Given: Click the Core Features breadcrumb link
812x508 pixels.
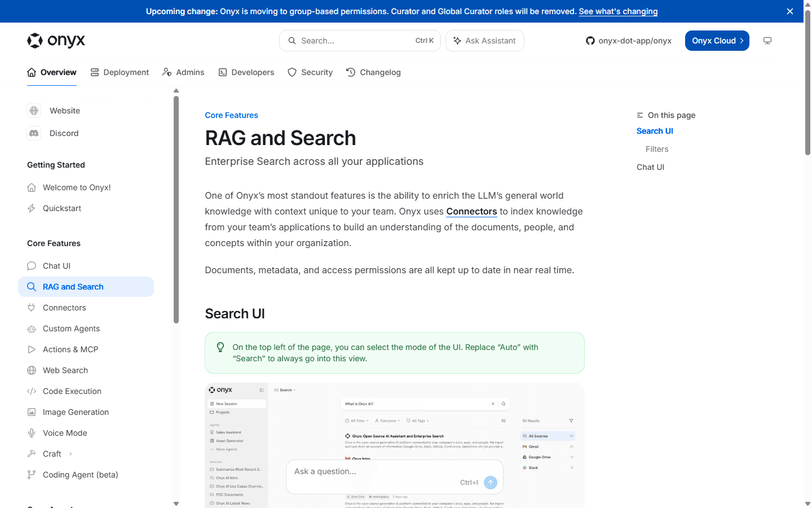Looking at the screenshot, I should [x=231, y=115].
